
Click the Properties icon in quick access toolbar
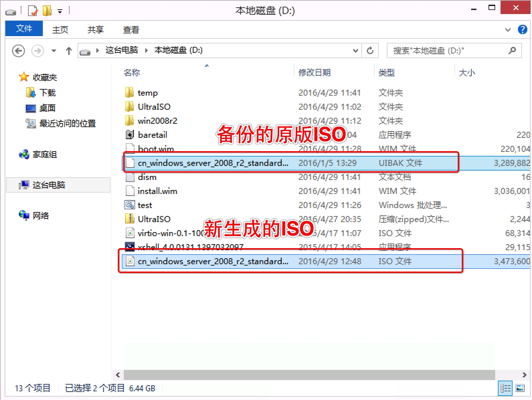click(x=33, y=11)
